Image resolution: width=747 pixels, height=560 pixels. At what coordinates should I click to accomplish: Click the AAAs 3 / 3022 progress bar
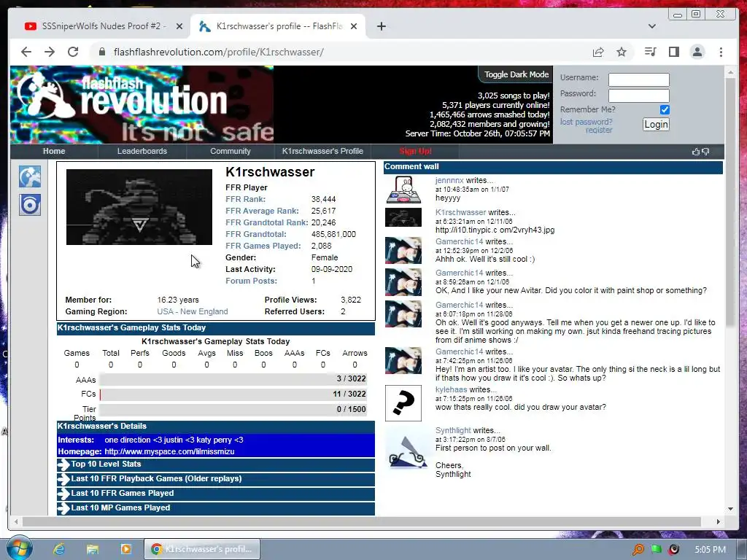pos(233,379)
